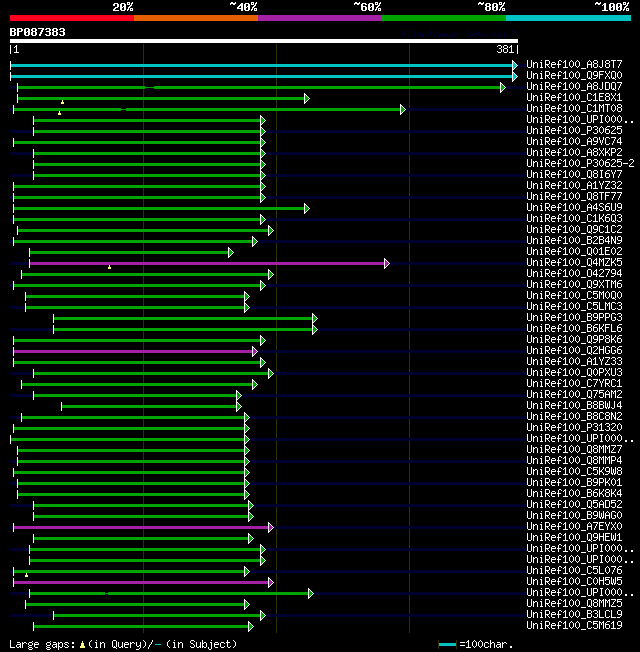Viewport: 640px width, 652px height.
Task: Click the UniRef100_A8J8T7 hit label
Action: click(574, 64)
